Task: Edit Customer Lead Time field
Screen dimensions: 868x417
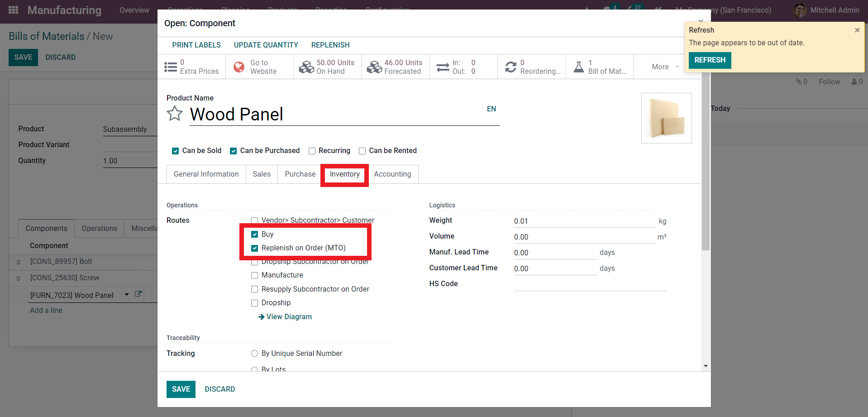Action: pos(555,269)
